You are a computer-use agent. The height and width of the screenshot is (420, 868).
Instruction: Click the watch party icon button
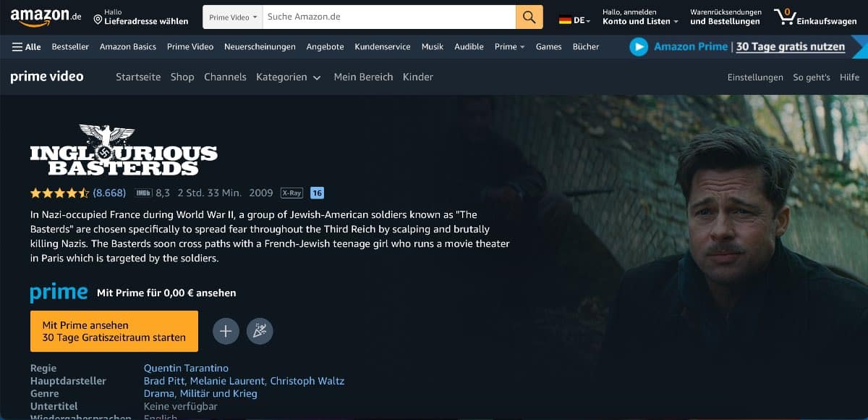[x=260, y=331]
